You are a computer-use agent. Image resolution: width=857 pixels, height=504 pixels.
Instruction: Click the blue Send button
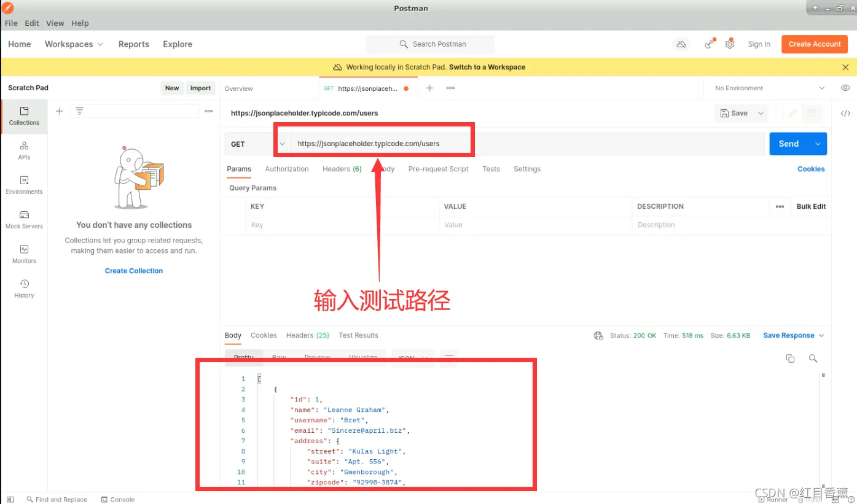point(789,144)
